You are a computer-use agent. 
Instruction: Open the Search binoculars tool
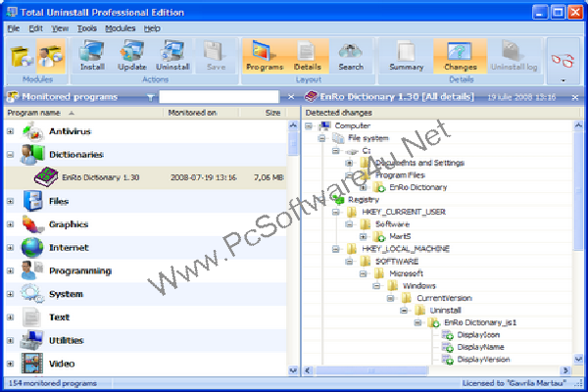point(351,56)
